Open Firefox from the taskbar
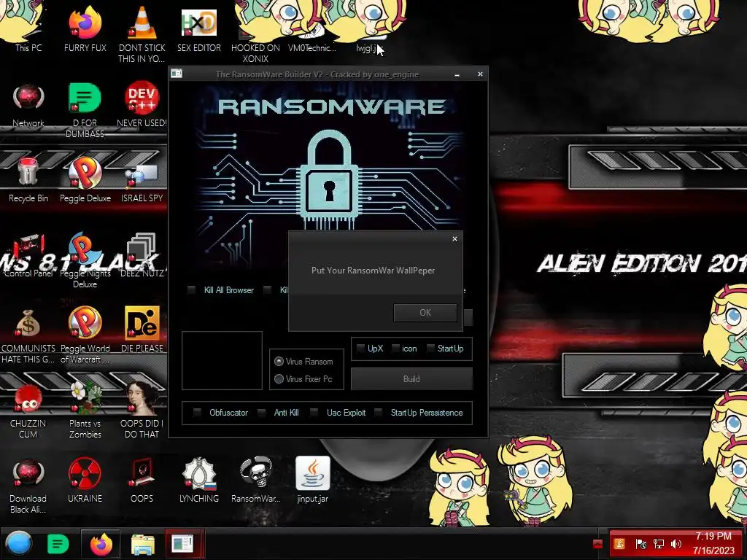The height and width of the screenshot is (560, 747). [101, 544]
